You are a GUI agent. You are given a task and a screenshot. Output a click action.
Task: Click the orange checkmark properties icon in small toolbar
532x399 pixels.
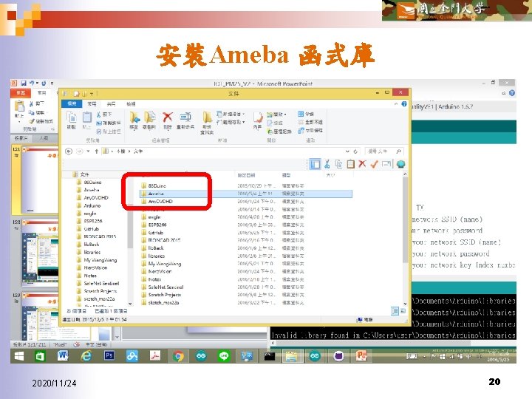coord(374,164)
